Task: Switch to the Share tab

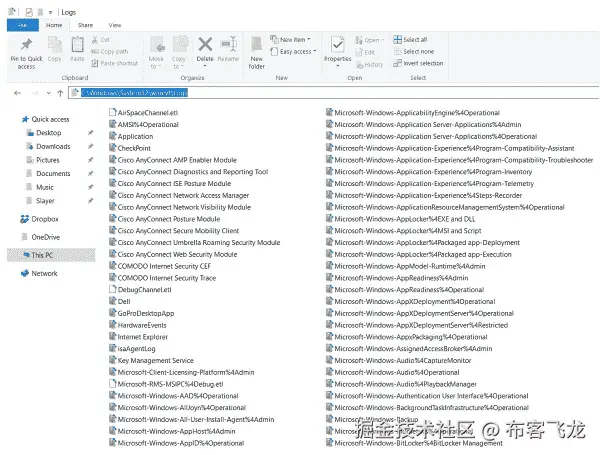Action: pyautogui.click(x=85, y=25)
